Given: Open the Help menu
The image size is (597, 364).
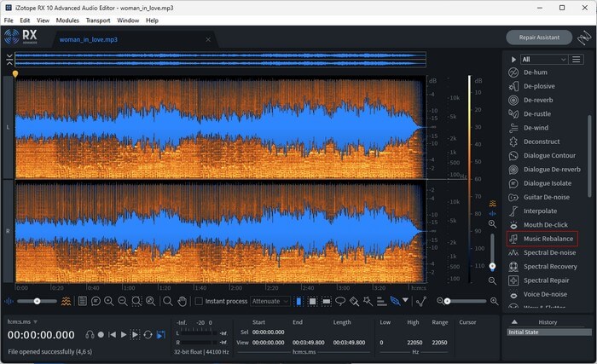Looking at the screenshot, I should click(x=152, y=20).
